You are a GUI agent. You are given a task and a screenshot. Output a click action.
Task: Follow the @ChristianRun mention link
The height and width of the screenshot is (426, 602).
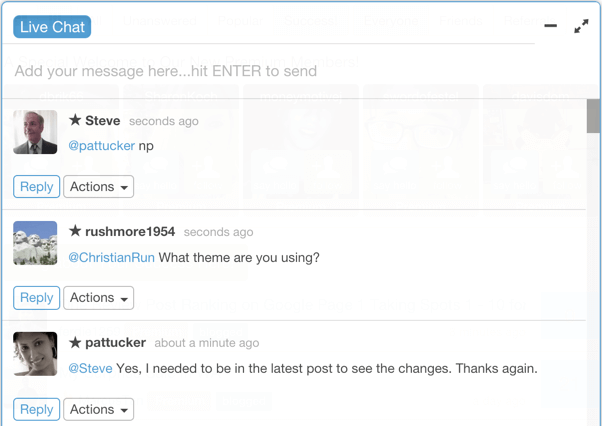tap(111, 257)
